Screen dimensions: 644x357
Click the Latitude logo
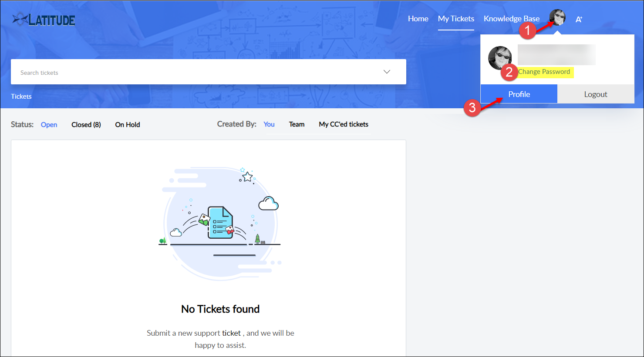tap(44, 20)
